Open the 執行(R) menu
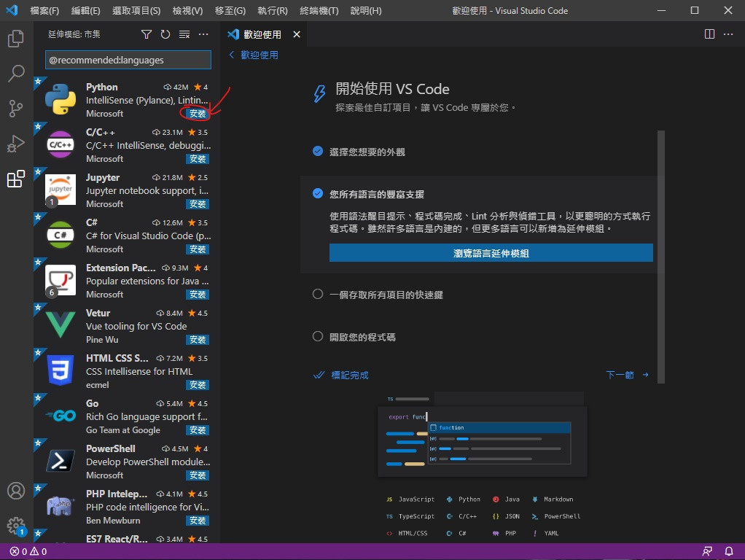The height and width of the screenshot is (560, 745). (x=272, y=10)
